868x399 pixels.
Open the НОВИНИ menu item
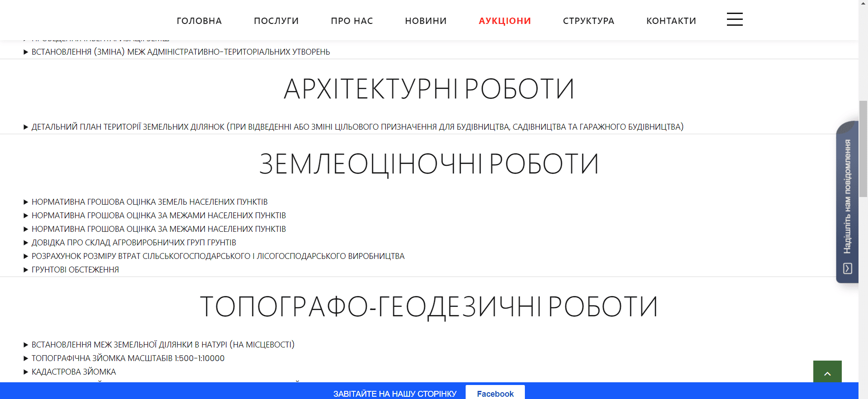pos(426,21)
